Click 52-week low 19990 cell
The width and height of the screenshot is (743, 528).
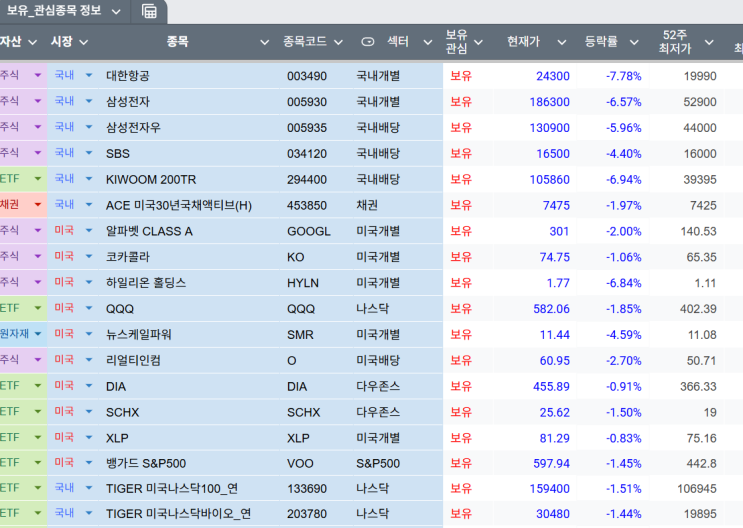686,76
